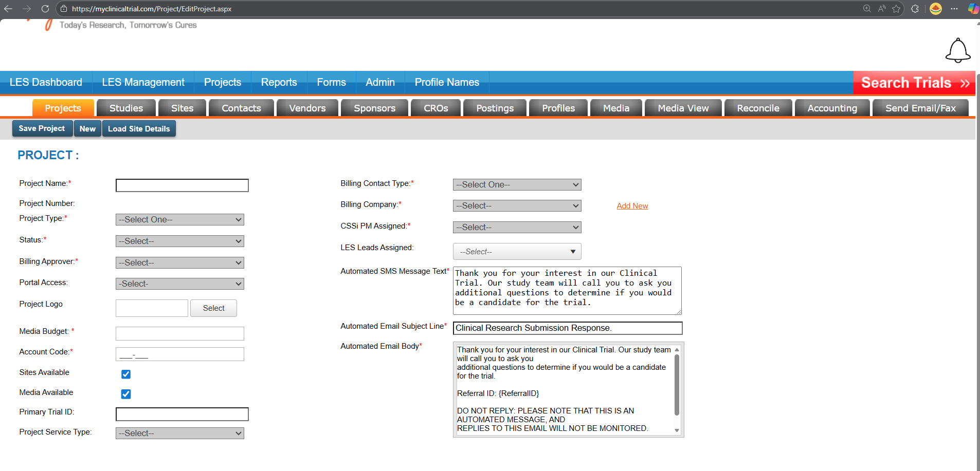Switch to the Profiles tab
This screenshot has height=471, width=980.
pos(558,108)
